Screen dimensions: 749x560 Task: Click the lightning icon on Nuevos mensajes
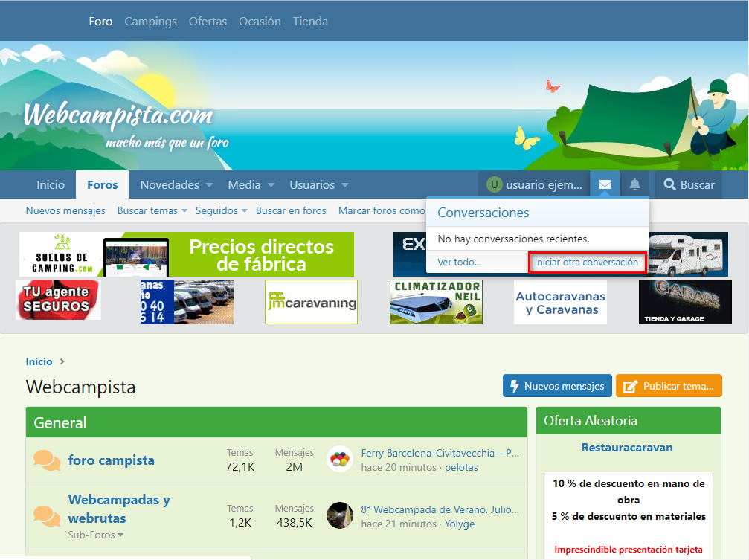pyautogui.click(x=515, y=386)
